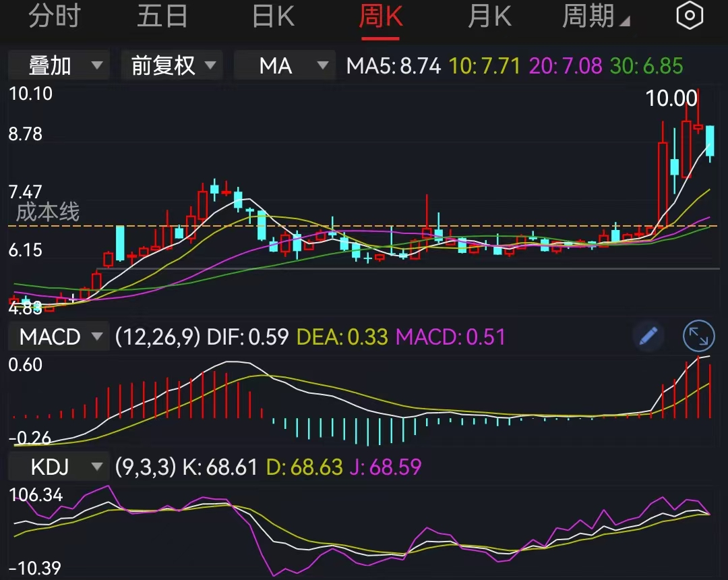728x580 pixels.
Task: Click the MA20 indicator value
Action: (565, 66)
